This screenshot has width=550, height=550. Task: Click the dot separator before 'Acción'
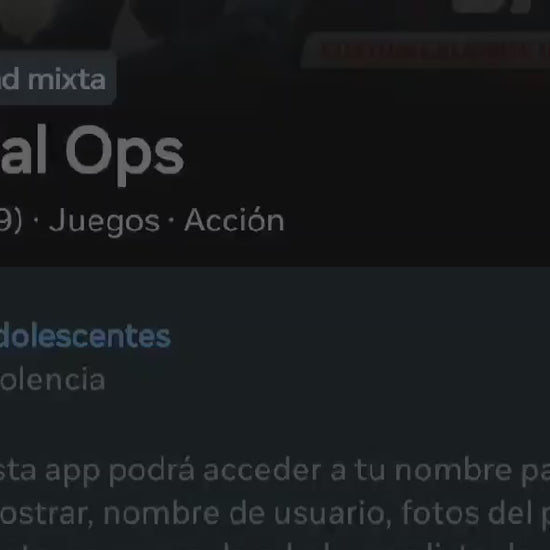pyautogui.click(x=171, y=220)
